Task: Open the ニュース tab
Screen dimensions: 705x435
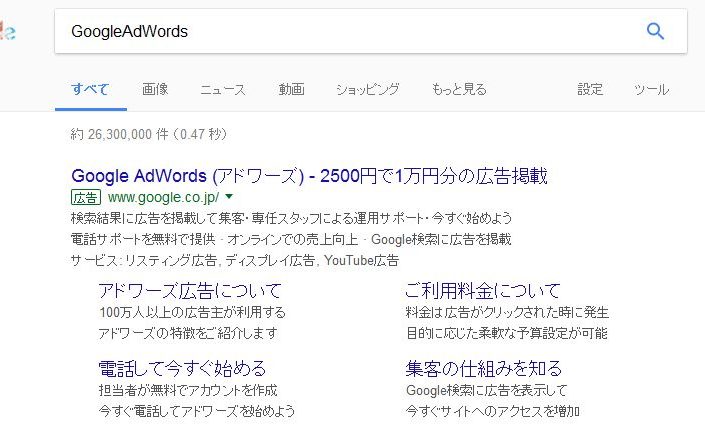Action: (x=223, y=89)
